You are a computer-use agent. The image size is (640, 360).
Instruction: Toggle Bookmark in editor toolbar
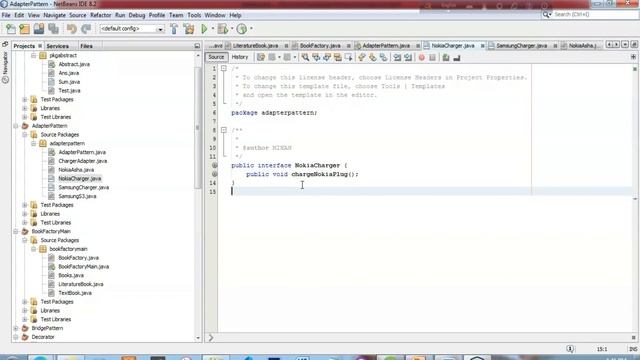(383, 58)
